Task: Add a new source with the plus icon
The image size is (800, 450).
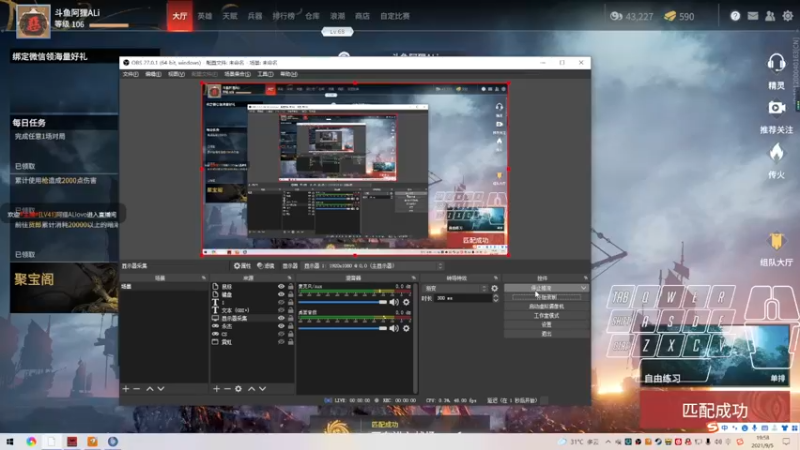Action: pyautogui.click(x=216, y=389)
